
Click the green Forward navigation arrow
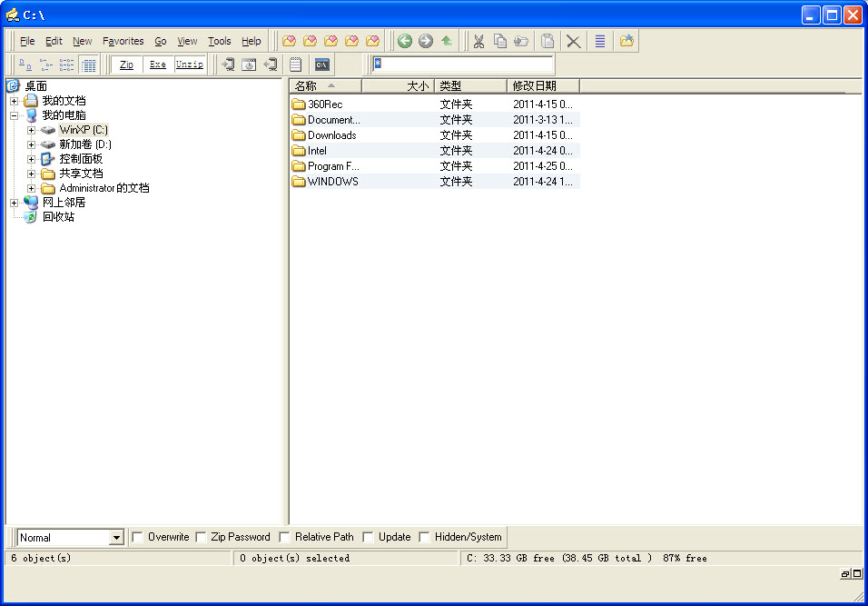click(x=426, y=41)
